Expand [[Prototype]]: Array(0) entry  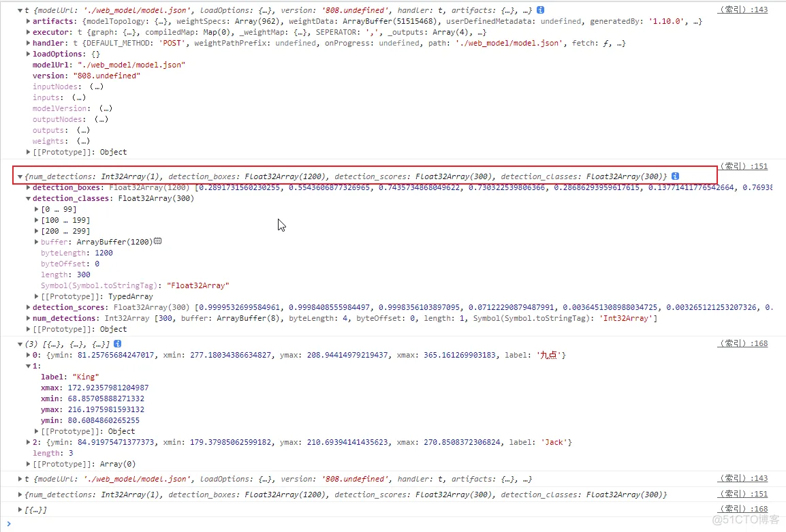pos(29,464)
